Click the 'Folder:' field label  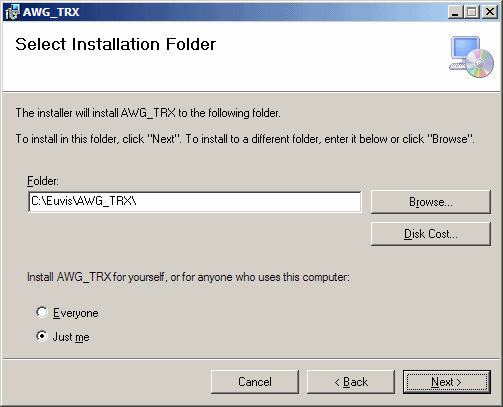point(43,181)
